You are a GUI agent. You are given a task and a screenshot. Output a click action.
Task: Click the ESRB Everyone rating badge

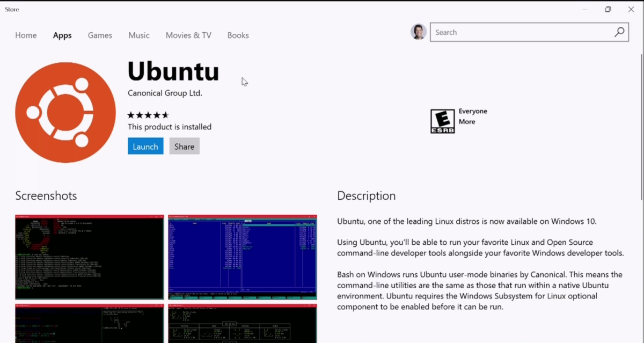442,121
